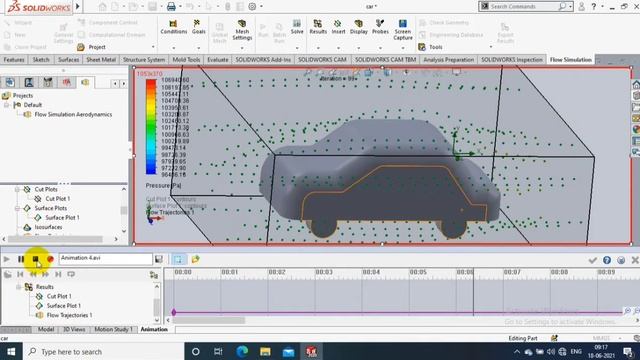Open the Results tool

(318, 27)
